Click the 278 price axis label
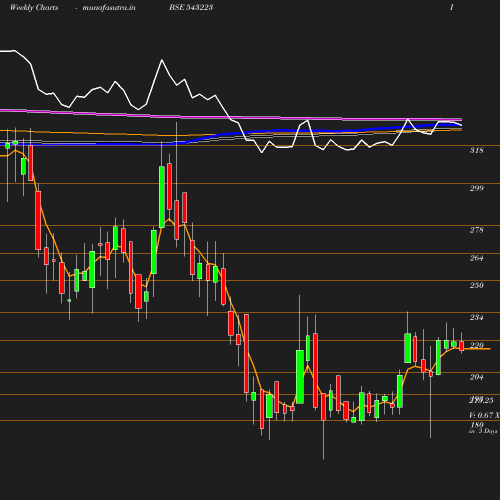Viewport: 500px width, 500px height. [476, 230]
